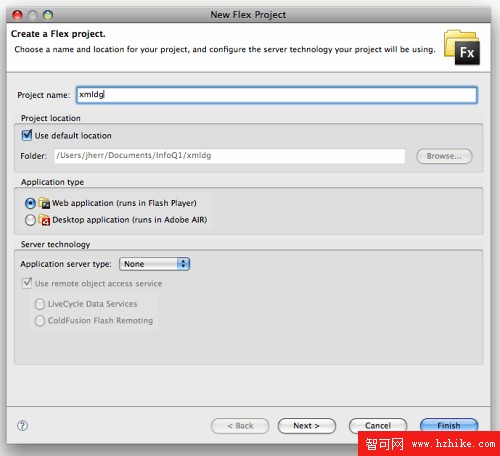This screenshot has width=500, height=456.
Task: Open Application server type dropdown
Action: coord(155,264)
